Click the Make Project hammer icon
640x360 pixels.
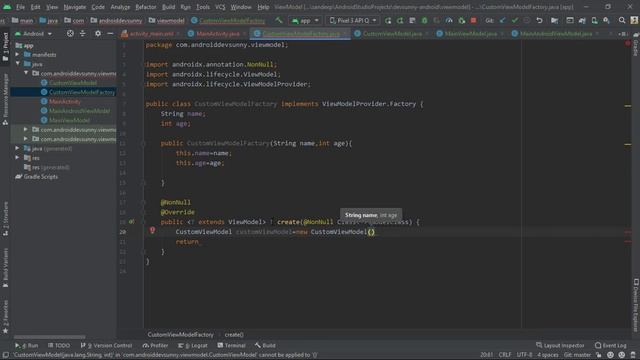tap(279, 20)
